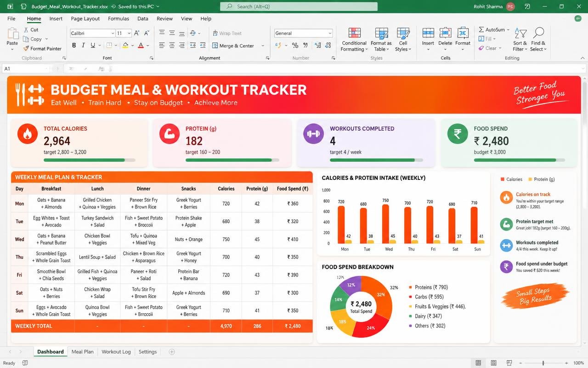The height and width of the screenshot is (368, 588).
Task: Click the zoom slider handle
Action: pyautogui.click(x=543, y=363)
